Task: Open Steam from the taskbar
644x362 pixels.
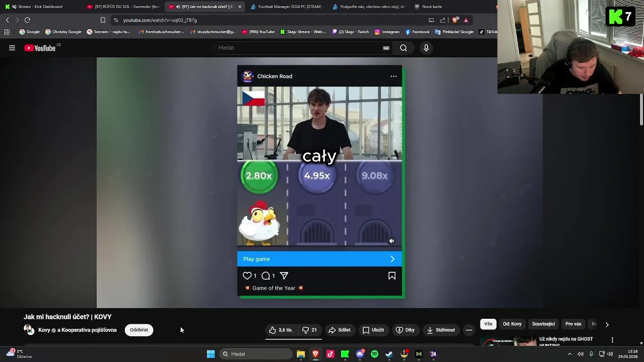Action: [x=389, y=354]
